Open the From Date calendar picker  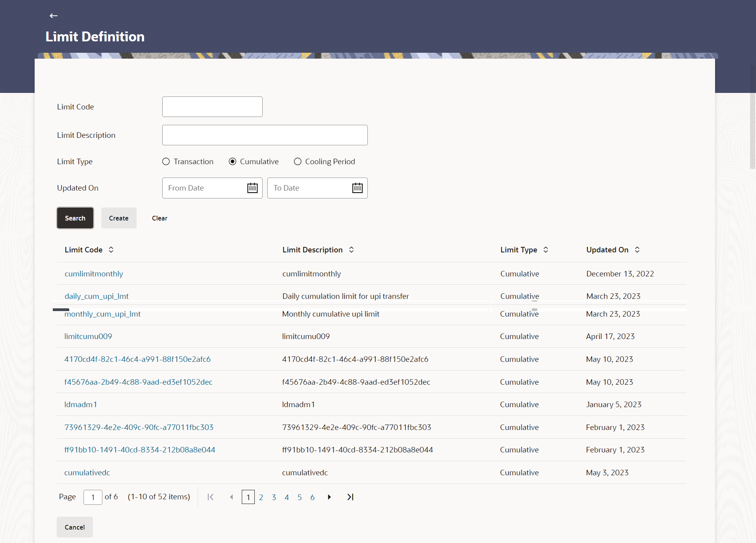click(x=252, y=188)
